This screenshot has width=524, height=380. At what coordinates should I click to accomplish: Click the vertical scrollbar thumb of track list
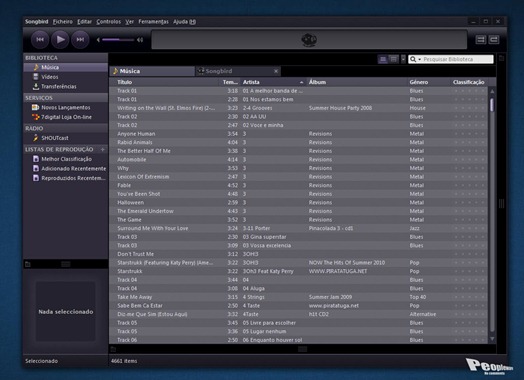pos(492,105)
